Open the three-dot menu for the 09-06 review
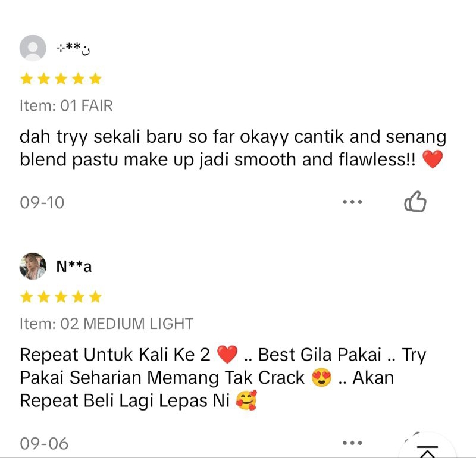Image resolution: width=476 pixels, height=476 pixels. (x=352, y=443)
